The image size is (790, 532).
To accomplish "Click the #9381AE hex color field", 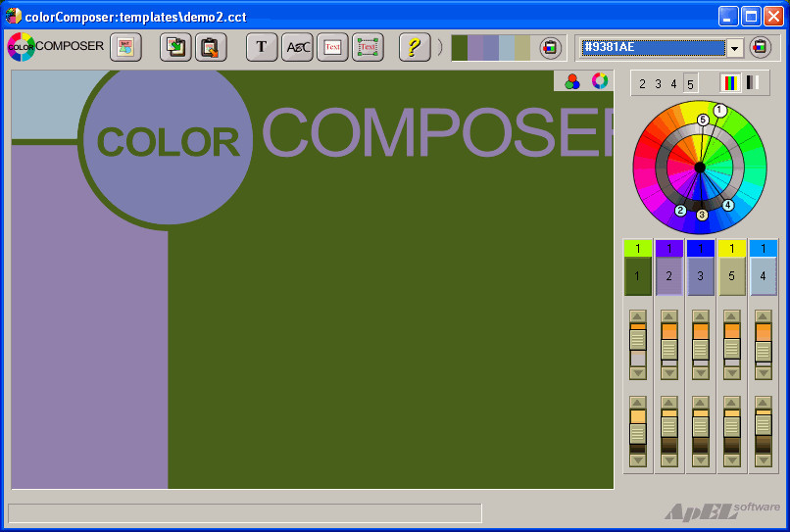I will [x=653, y=48].
